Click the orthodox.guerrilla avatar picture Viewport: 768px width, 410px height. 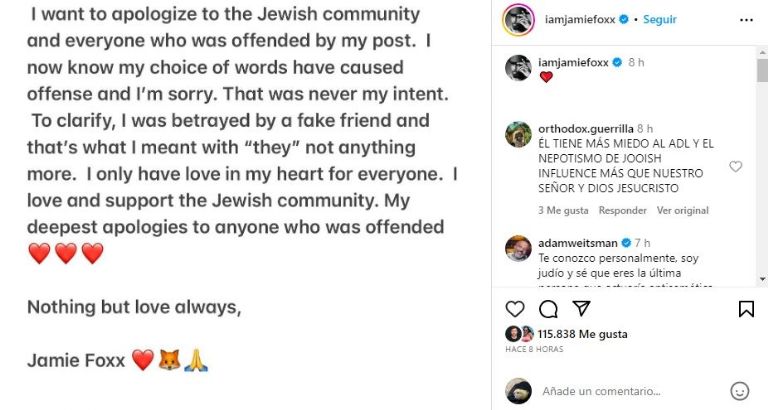tap(518, 134)
